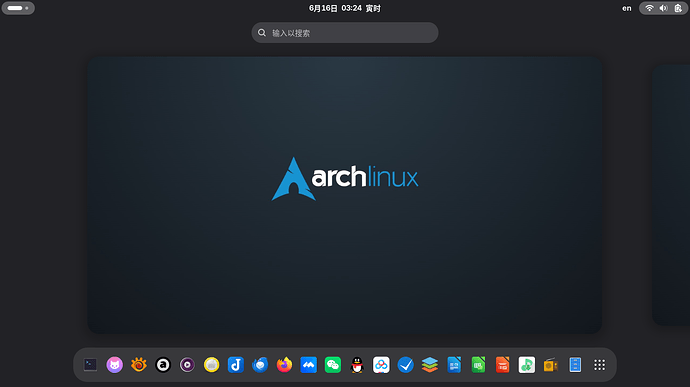Viewport: 690px width, 387px height.
Task: Open the pink cat face app
Action: pyautogui.click(x=114, y=365)
